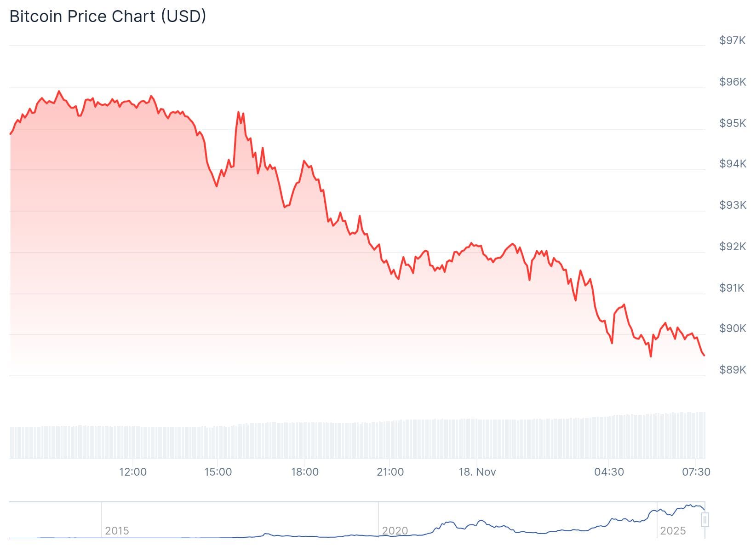The width and height of the screenshot is (756, 552).
Task: Click the $89K price axis label
Action: (x=733, y=370)
